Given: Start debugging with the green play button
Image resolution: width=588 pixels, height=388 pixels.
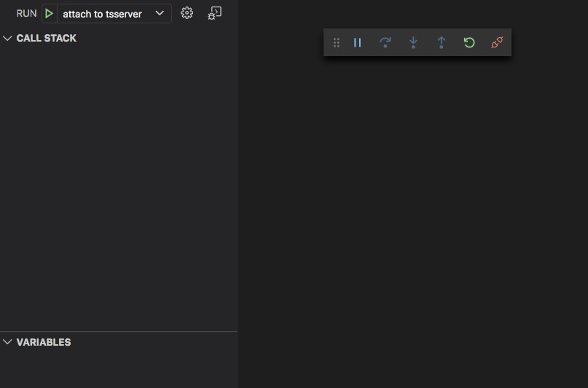Looking at the screenshot, I should click(49, 14).
